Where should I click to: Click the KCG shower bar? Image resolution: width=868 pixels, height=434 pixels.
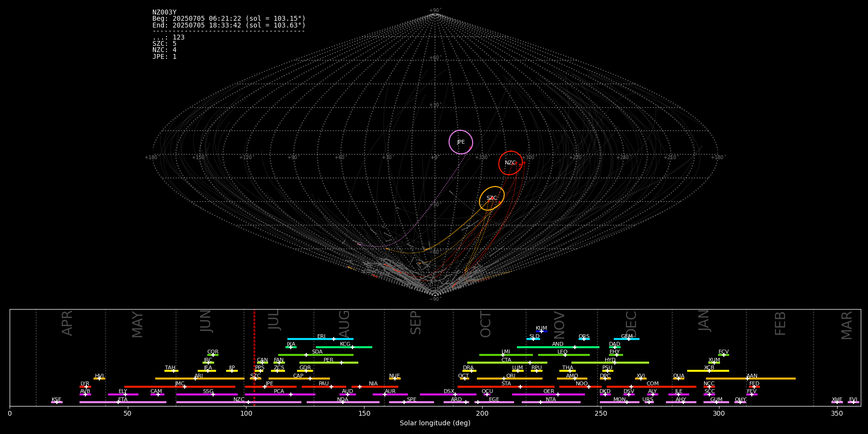[x=344, y=347]
